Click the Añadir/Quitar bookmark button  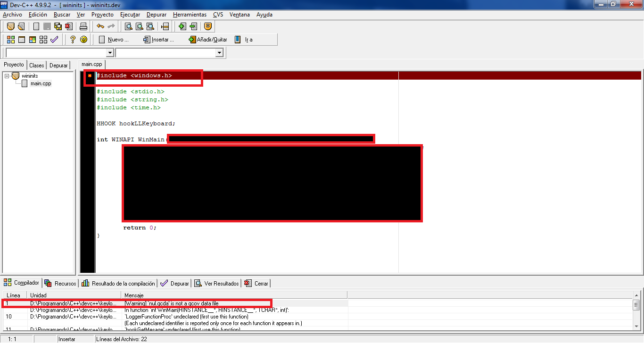click(208, 40)
